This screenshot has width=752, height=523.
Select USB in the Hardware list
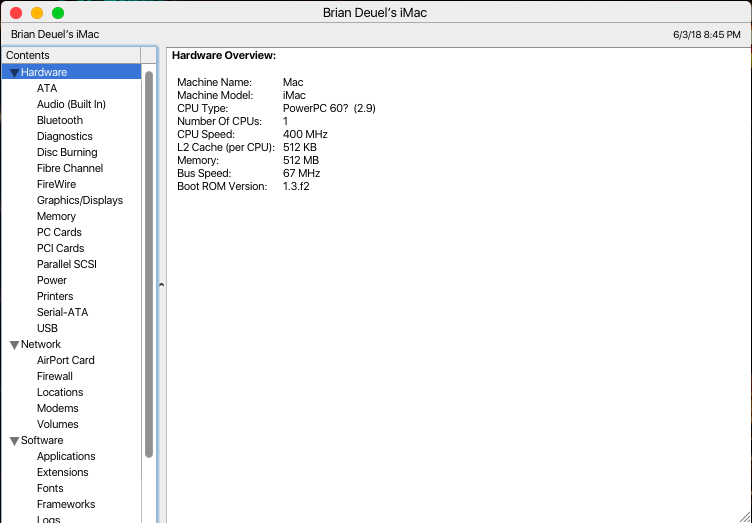tap(47, 328)
